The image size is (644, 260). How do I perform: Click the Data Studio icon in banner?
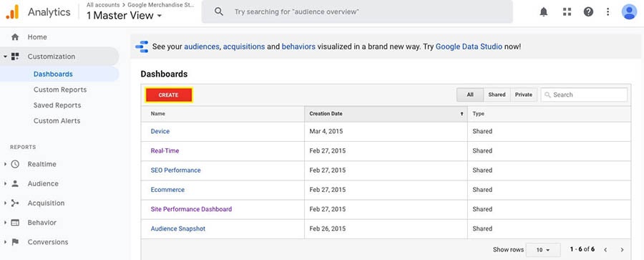click(142, 47)
